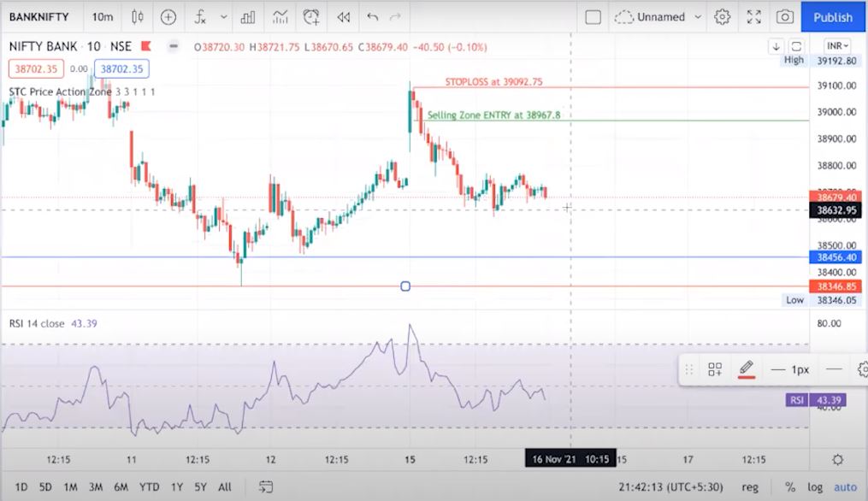Start bar replay with rewind icon
The image size is (868, 501).
(x=343, y=16)
